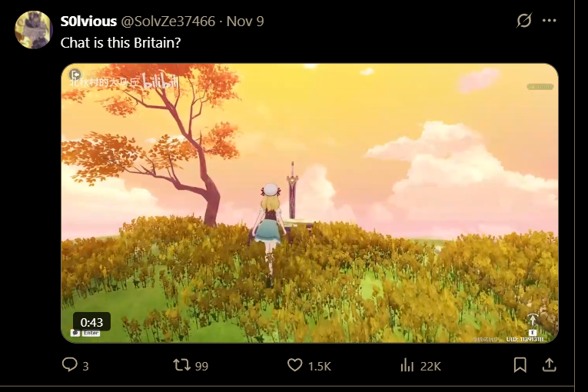The width and height of the screenshot is (588, 392).
Task: Click the 22K views count
Action: coord(430,366)
